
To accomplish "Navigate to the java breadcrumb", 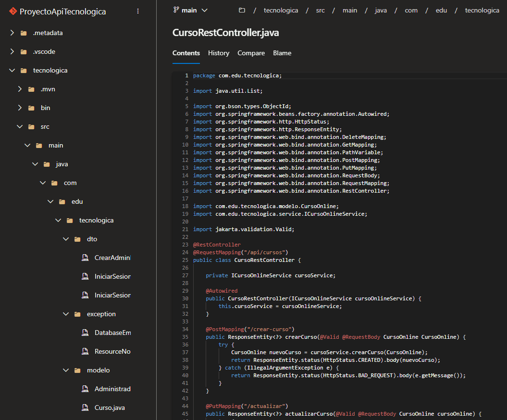I will click(381, 11).
